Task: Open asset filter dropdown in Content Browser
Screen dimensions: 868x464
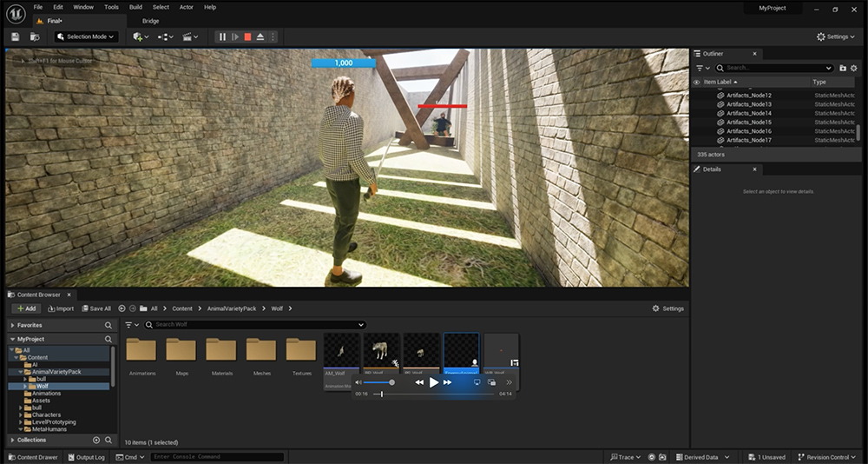Action: pyautogui.click(x=132, y=325)
